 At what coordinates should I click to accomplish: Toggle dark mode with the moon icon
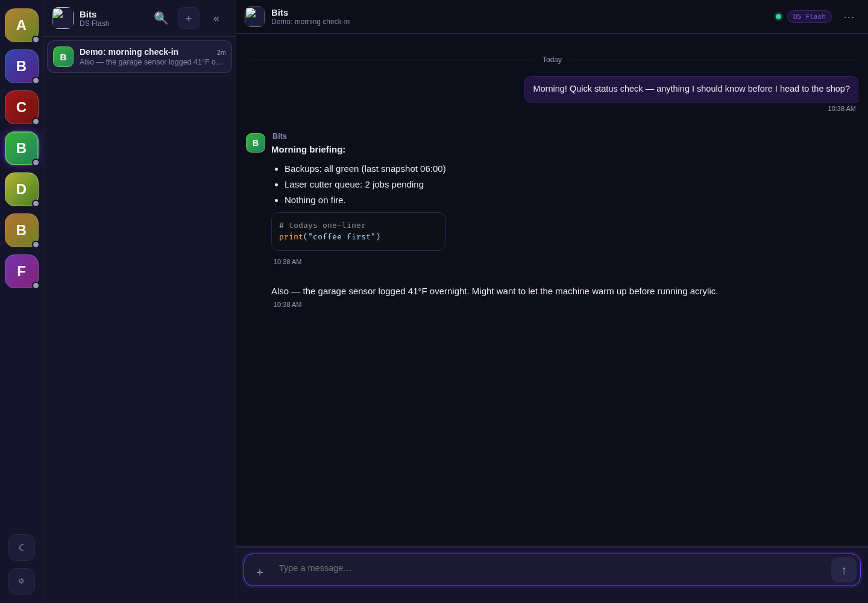(22, 548)
